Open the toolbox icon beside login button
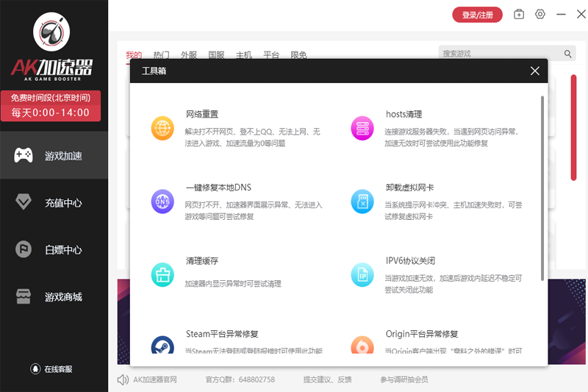 click(519, 14)
